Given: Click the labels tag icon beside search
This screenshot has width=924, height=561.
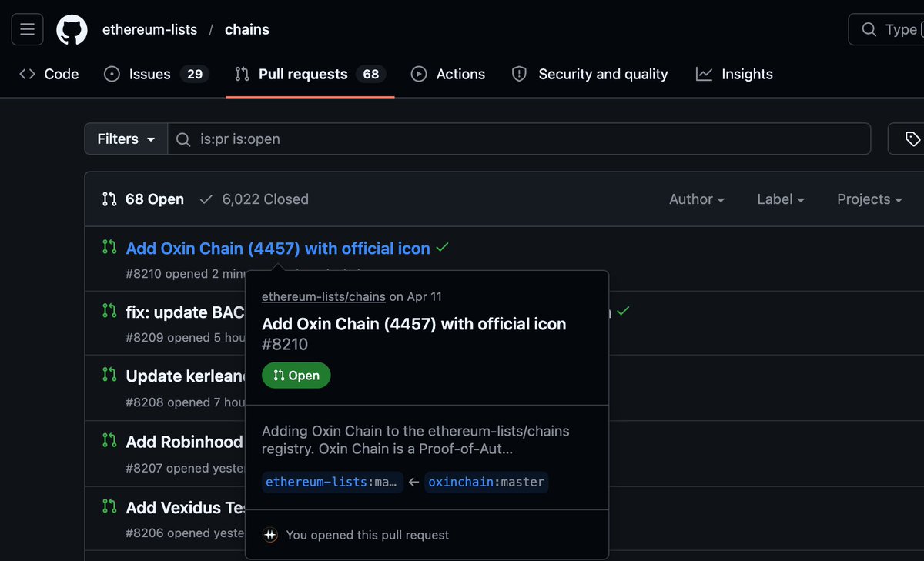Looking at the screenshot, I should coord(913,139).
